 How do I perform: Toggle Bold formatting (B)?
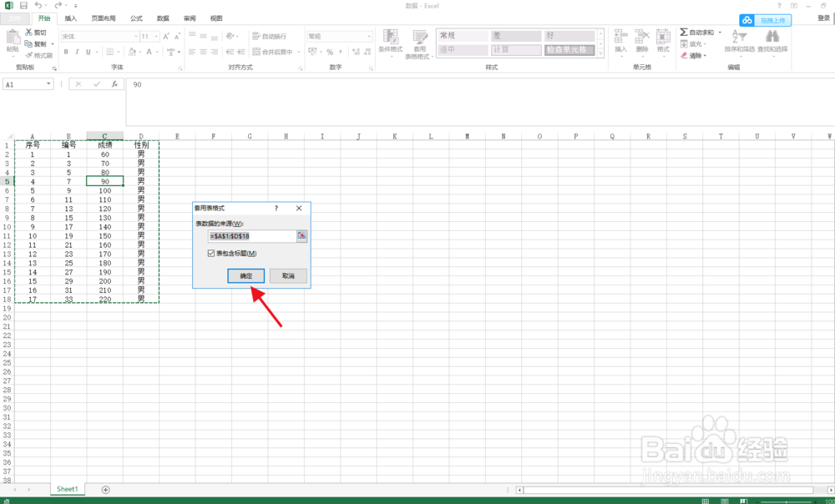(x=66, y=52)
